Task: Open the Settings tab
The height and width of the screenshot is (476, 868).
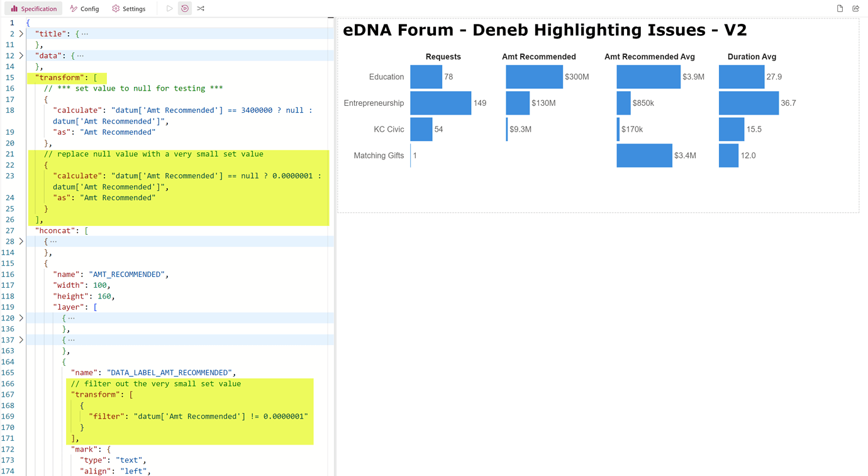Action: pos(129,8)
